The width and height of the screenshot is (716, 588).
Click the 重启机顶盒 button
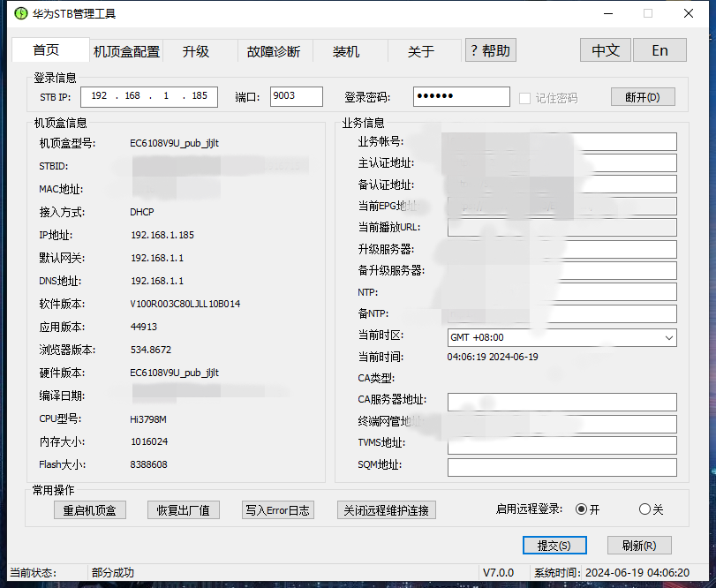pos(90,509)
